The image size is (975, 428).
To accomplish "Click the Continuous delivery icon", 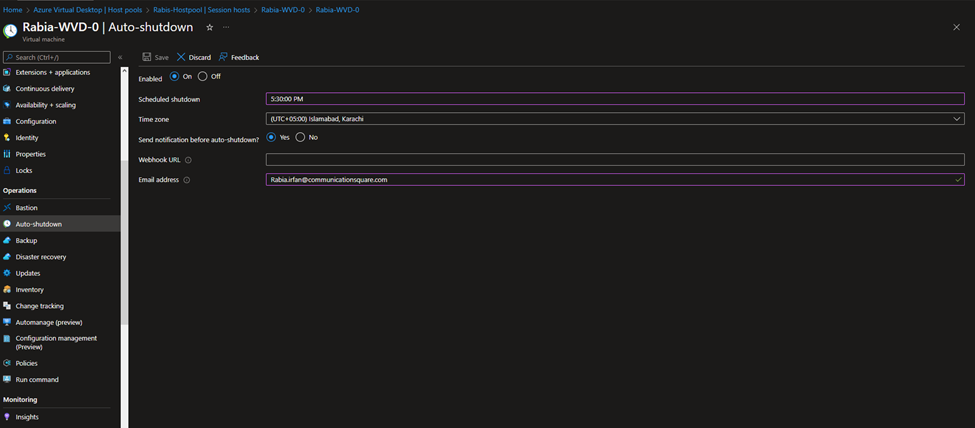I will (x=7, y=88).
